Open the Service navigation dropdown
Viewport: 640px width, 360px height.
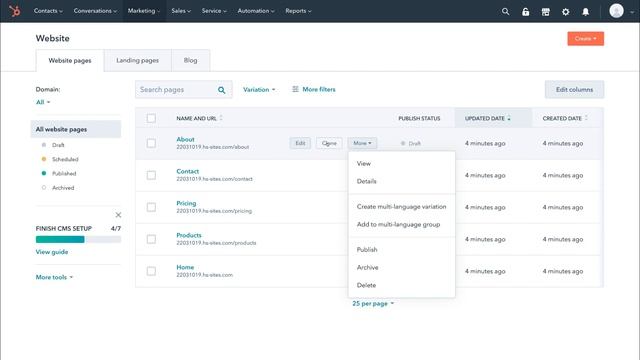214,11
